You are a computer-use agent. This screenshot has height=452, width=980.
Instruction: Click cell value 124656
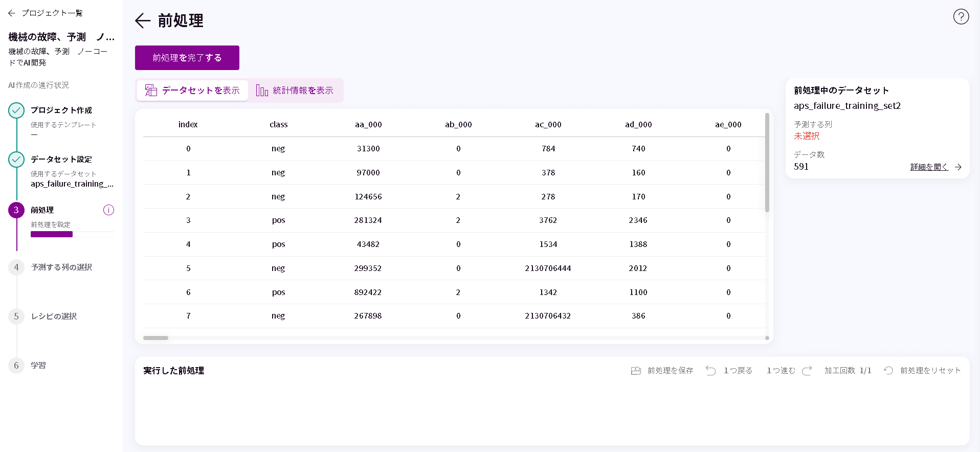[x=368, y=197]
